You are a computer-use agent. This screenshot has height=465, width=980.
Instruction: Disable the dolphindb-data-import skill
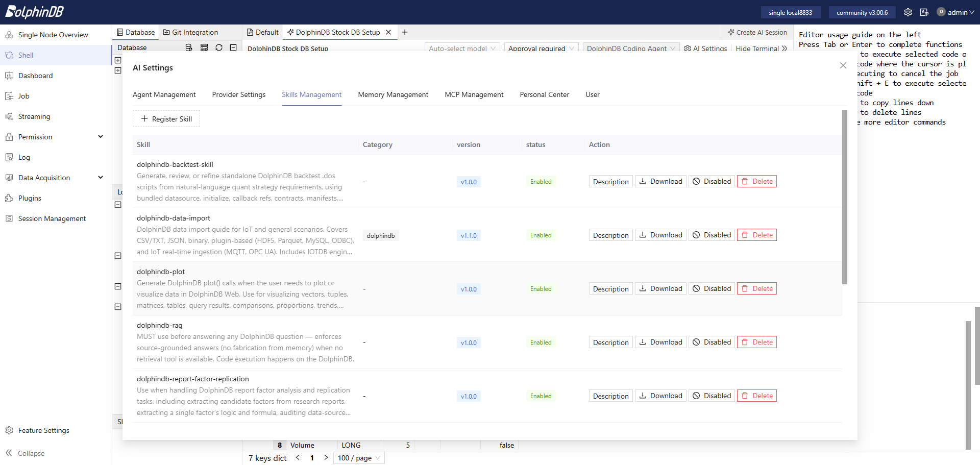(x=712, y=235)
